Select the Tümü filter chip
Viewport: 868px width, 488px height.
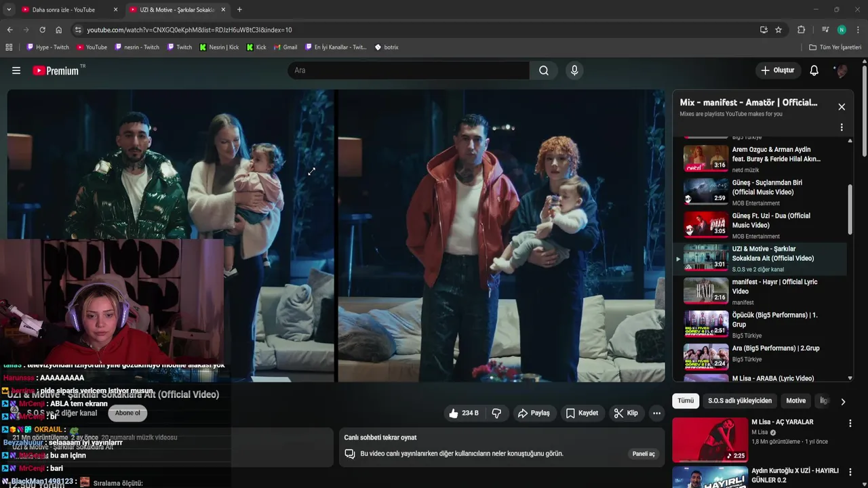pyautogui.click(x=686, y=401)
